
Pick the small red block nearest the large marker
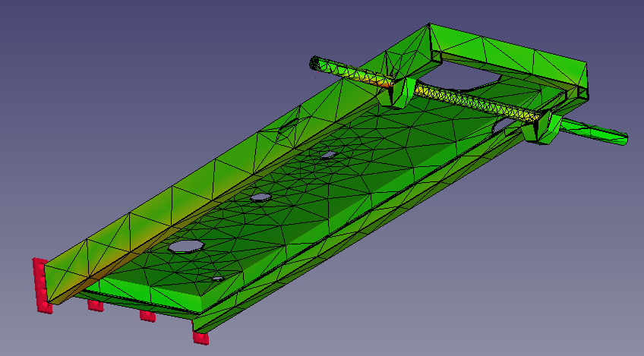95,304
